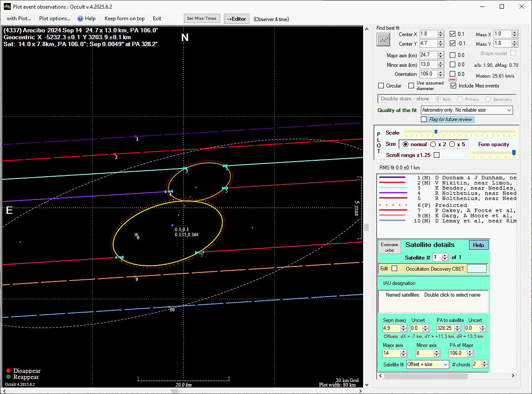Click chord label 10 on the plot
Viewport: 532px width, 394px height.
click(x=172, y=310)
